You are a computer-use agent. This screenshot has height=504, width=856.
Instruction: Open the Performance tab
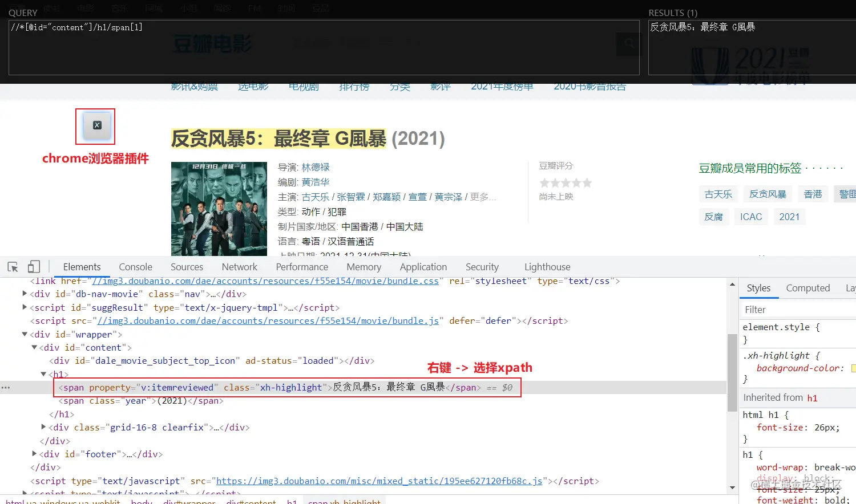point(302,267)
